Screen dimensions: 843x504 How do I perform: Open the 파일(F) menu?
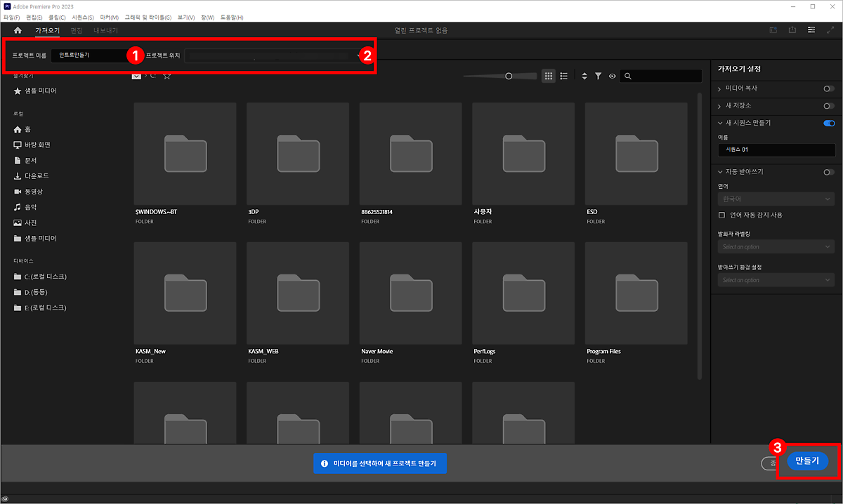pos(12,17)
